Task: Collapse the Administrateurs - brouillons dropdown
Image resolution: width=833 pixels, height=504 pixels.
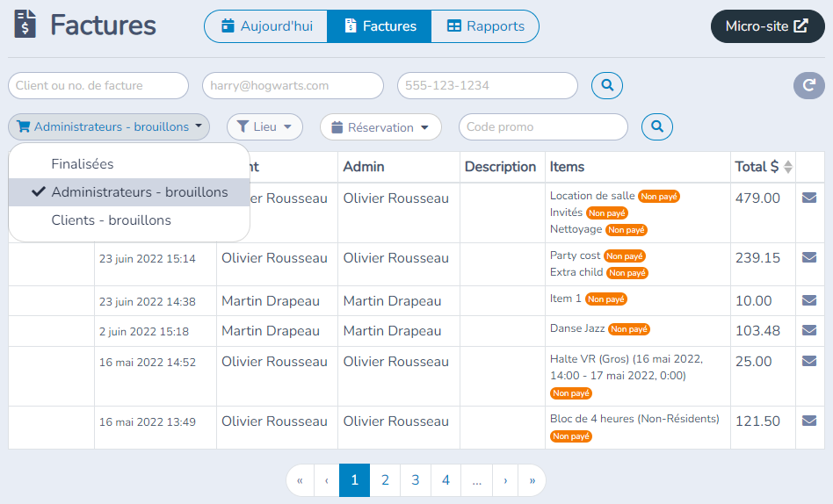Action: (109, 127)
